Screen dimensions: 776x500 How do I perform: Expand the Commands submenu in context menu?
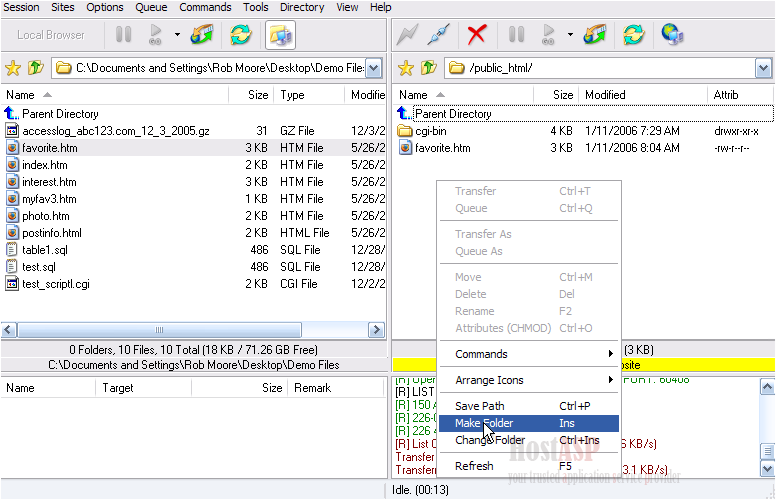pos(530,354)
